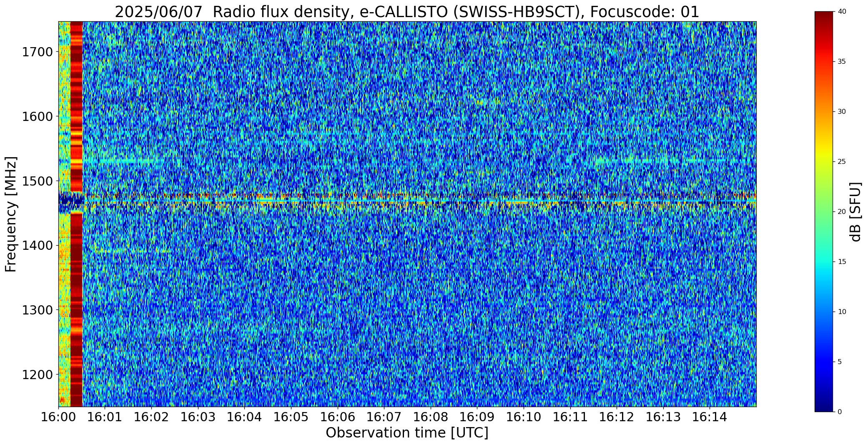The width and height of the screenshot is (868, 445).
Task: Click the yellow strip at spectrogram's left edge
Action: pos(64,214)
